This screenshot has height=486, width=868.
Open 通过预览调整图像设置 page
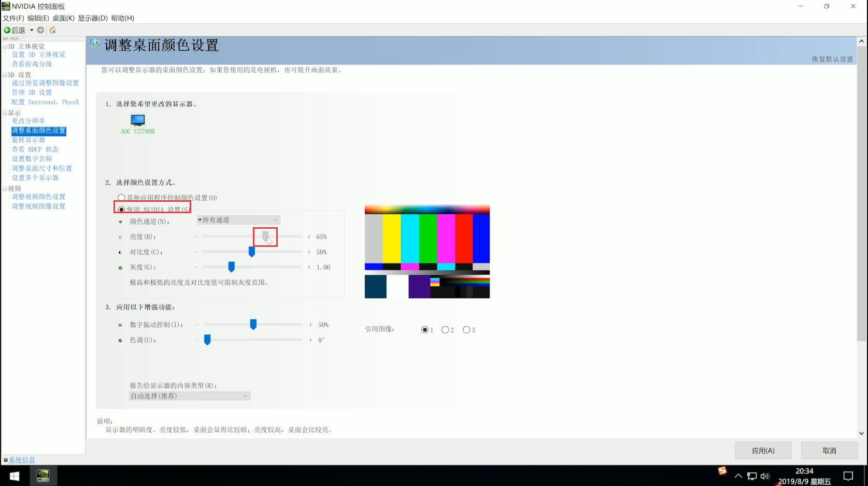point(46,83)
